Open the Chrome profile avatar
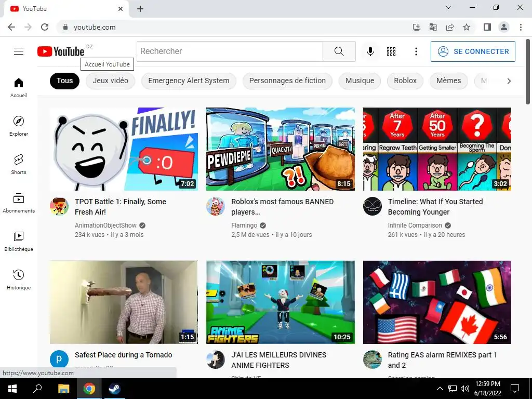 click(504, 27)
